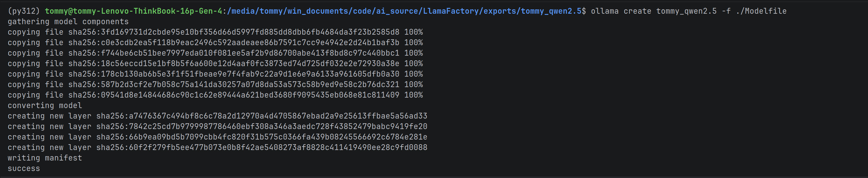Click the sha256:18c56eccd15e hash
The width and height of the screenshot is (868, 178).
[x=234, y=63]
